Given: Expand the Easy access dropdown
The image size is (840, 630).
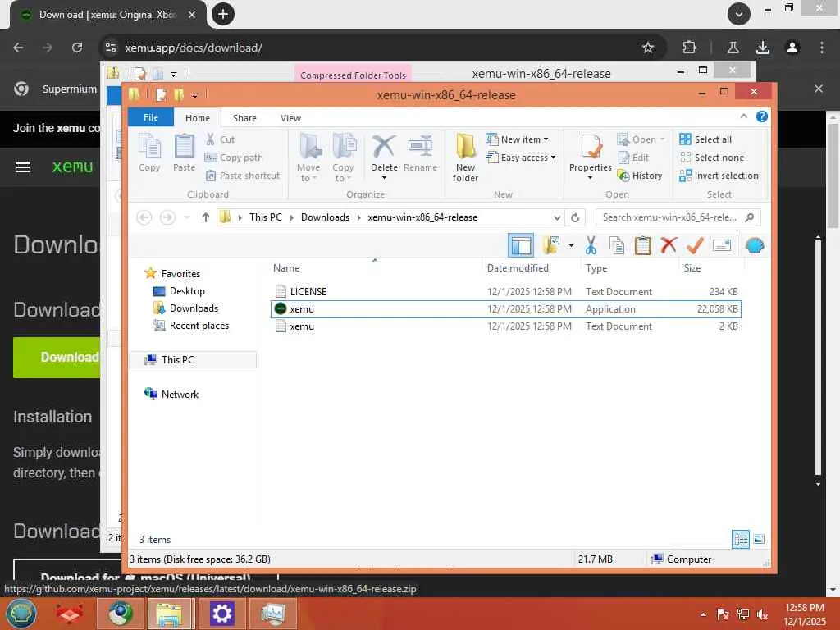Looking at the screenshot, I should tap(553, 157).
